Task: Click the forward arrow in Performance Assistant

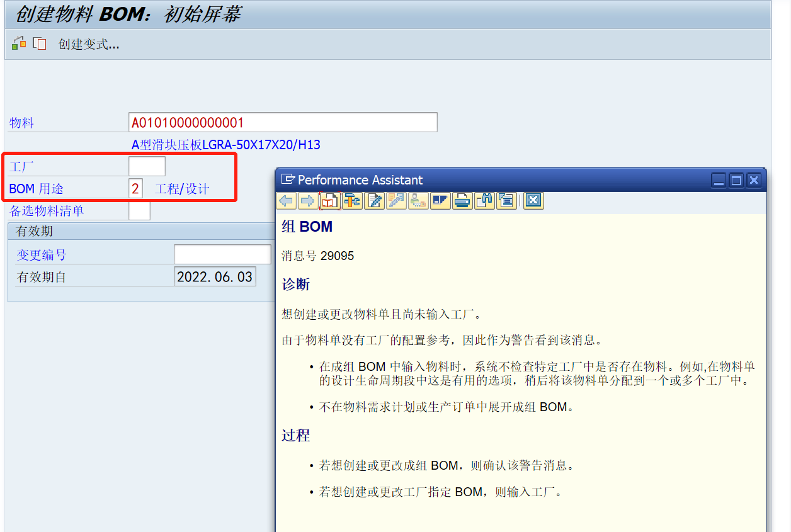Action: coord(308,200)
